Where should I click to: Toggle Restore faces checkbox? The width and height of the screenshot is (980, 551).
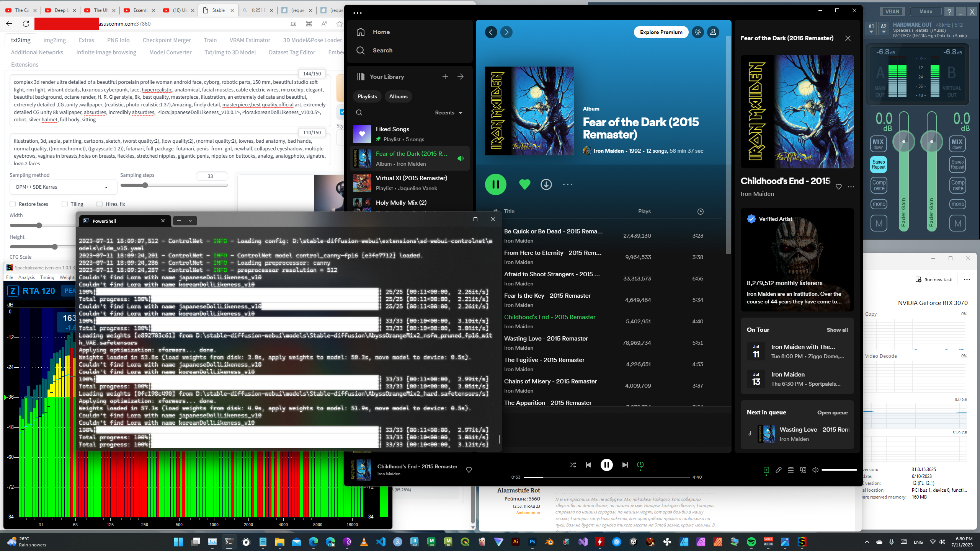(13, 204)
